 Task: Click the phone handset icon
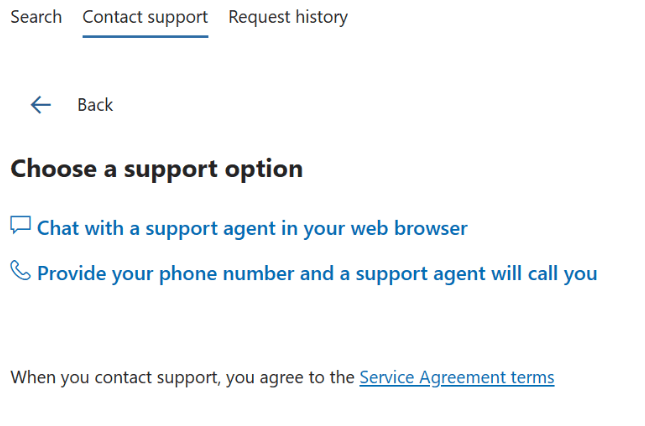pyautogui.click(x=20, y=270)
